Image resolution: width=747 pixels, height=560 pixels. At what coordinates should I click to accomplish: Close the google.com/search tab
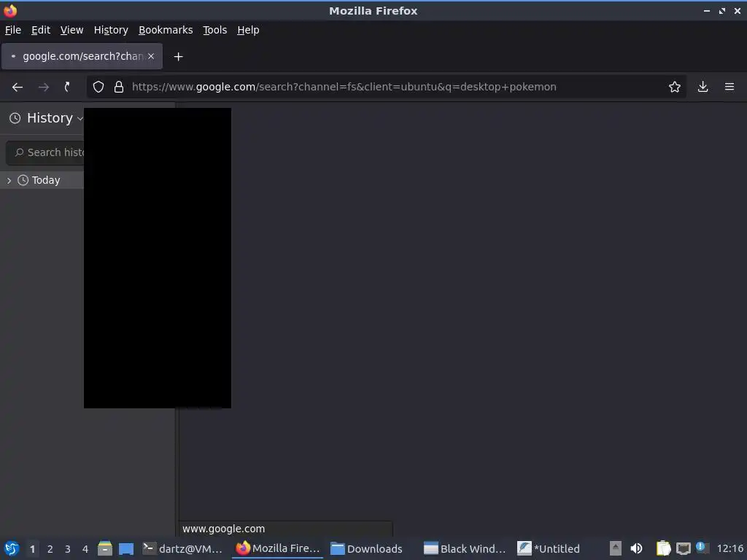pos(151,56)
